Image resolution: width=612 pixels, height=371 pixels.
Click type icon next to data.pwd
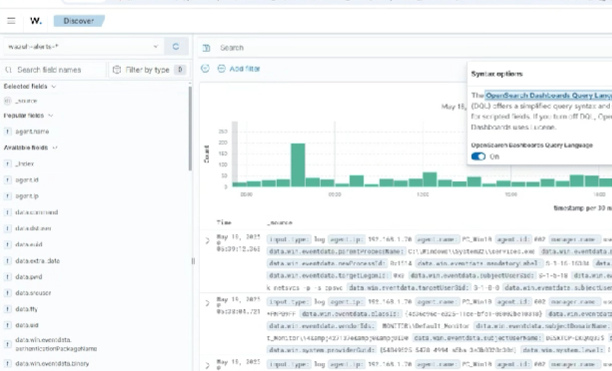click(7, 277)
